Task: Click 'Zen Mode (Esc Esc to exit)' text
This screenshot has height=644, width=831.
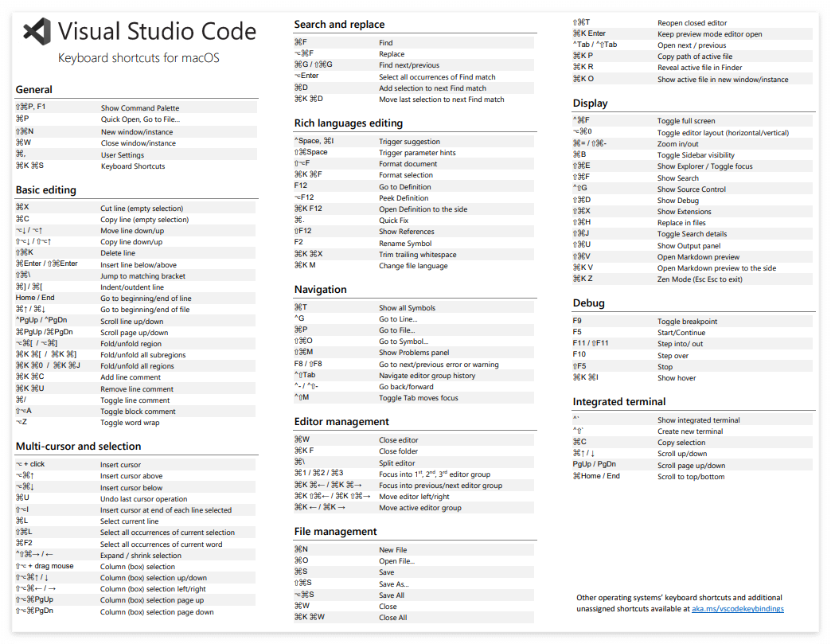Action: (700, 280)
